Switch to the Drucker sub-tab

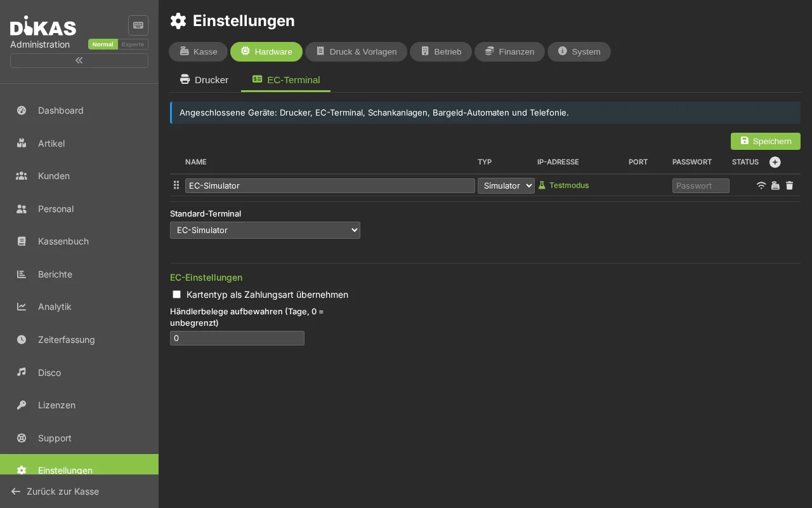tap(204, 80)
